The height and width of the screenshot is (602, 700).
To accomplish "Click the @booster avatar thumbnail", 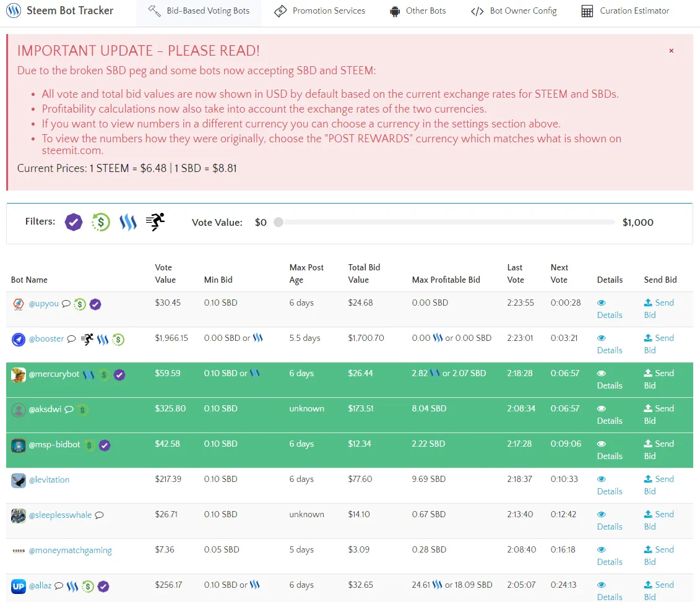I will (x=19, y=340).
